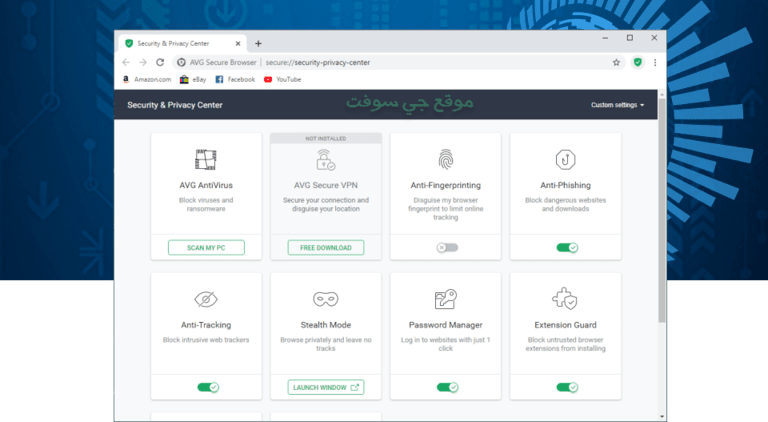Viewport: 768px width, 422px height.
Task: Open a new tab with plus icon
Action: pyautogui.click(x=258, y=44)
